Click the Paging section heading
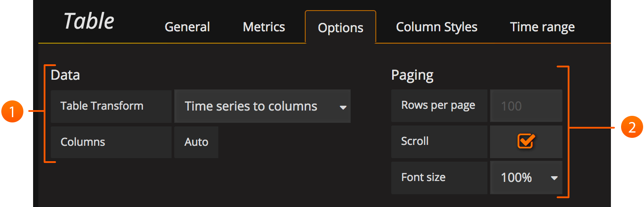644x207 pixels. 412,75
